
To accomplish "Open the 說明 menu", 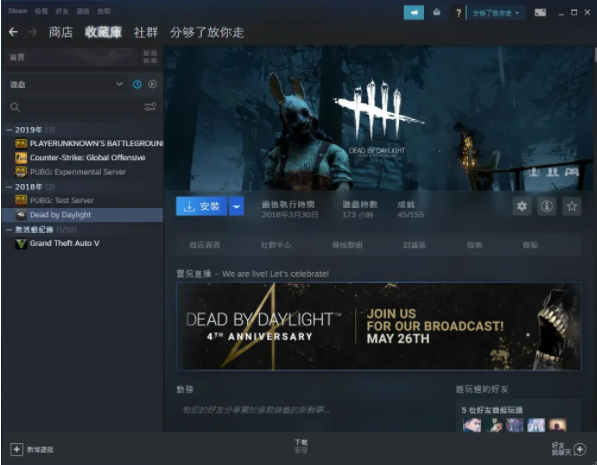I will 104,11.
